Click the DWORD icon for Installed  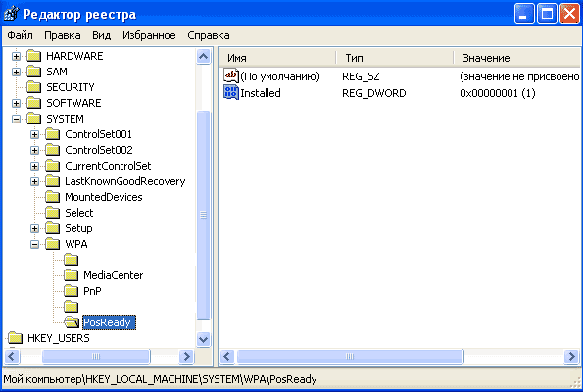(x=231, y=92)
